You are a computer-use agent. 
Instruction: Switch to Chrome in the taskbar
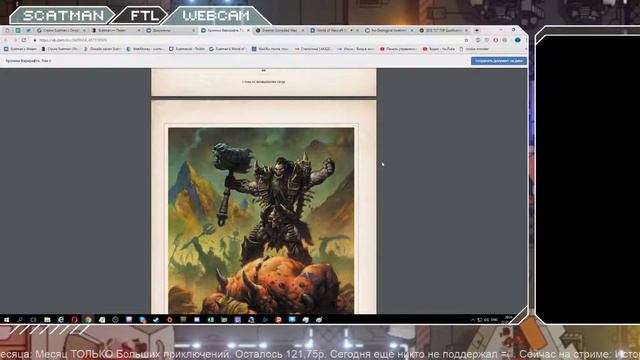tap(88, 320)
